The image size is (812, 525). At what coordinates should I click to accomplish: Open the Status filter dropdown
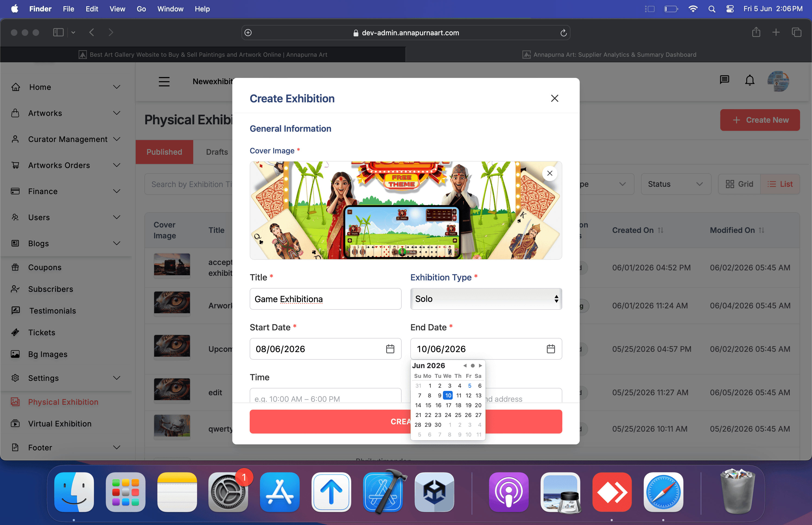tap(676, 184)
